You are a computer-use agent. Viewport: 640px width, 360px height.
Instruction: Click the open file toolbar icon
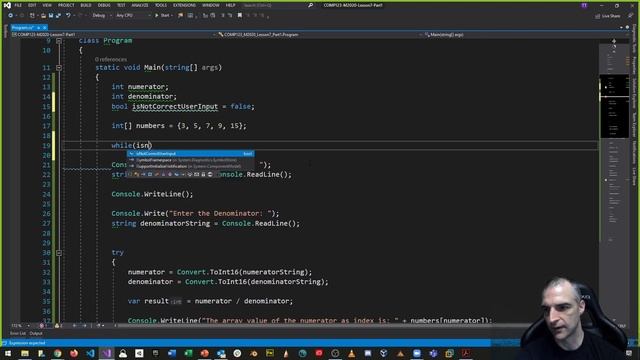point(43,16)
